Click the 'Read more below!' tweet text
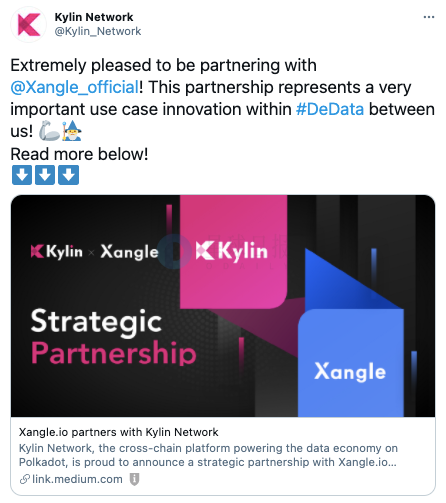Viewport: 446px width, 503px height. click(x=79, y=154)
